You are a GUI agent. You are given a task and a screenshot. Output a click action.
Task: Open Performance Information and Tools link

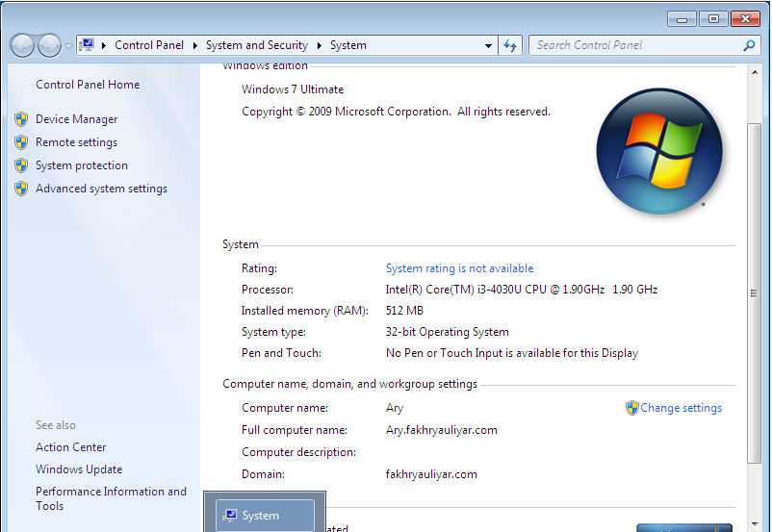coord(111,498)
